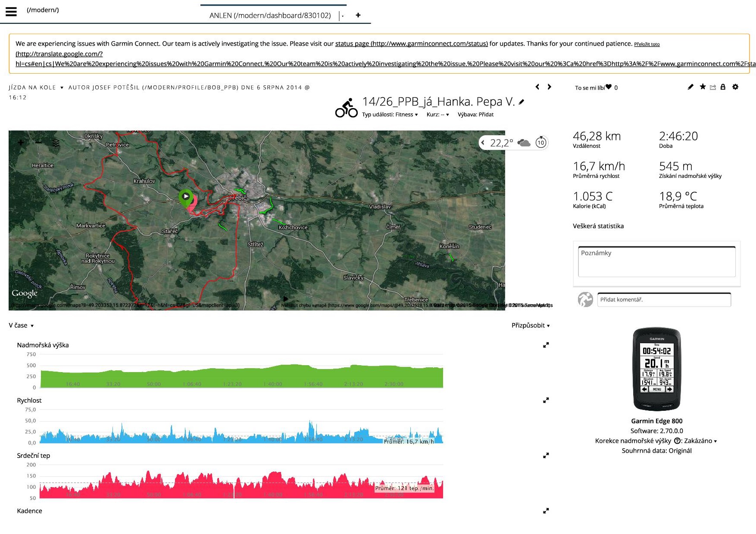Click Veškerá statistika link
This screenshot has height=534, width=756.
click(598, 226)
